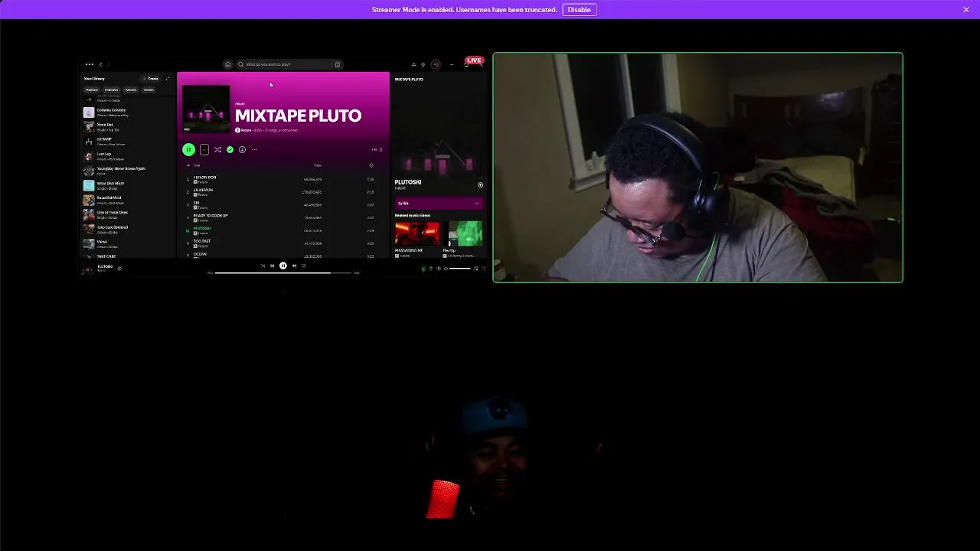Skip to next track
This screenshot has height=551, width=980.
pos(294,266)
